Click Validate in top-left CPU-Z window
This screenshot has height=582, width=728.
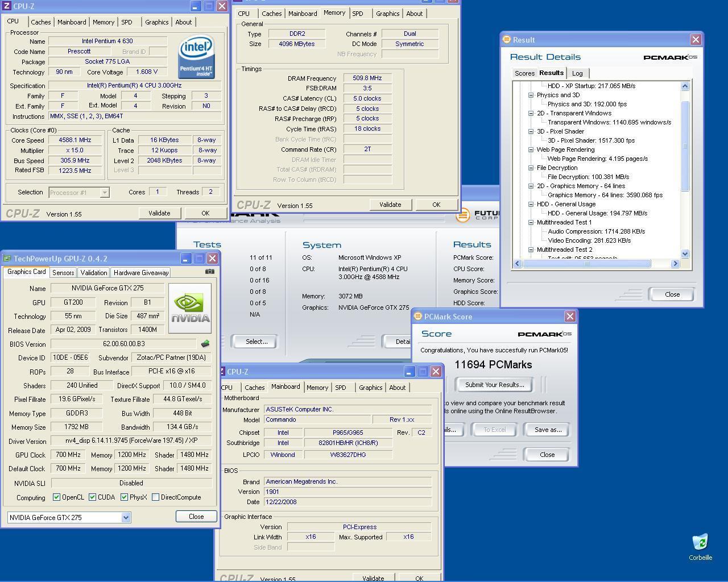click(159, 213)
